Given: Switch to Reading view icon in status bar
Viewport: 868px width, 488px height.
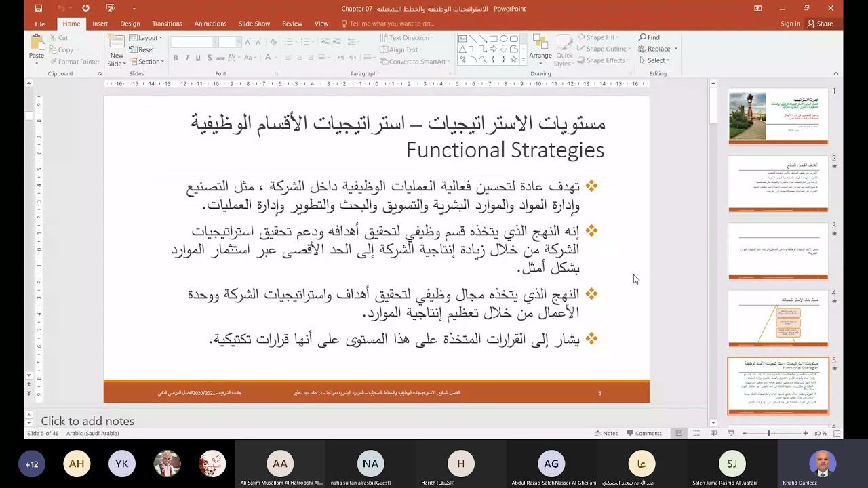Looking at the screenshot, I should 713,433.
